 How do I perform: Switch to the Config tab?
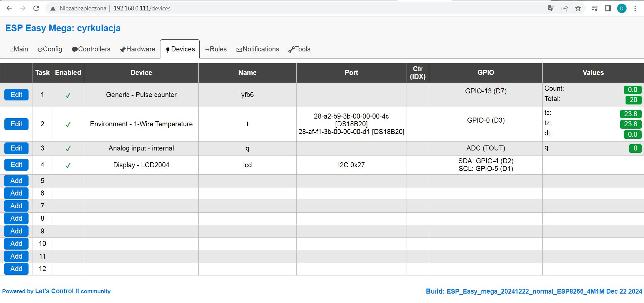click(x=50, y=49)
